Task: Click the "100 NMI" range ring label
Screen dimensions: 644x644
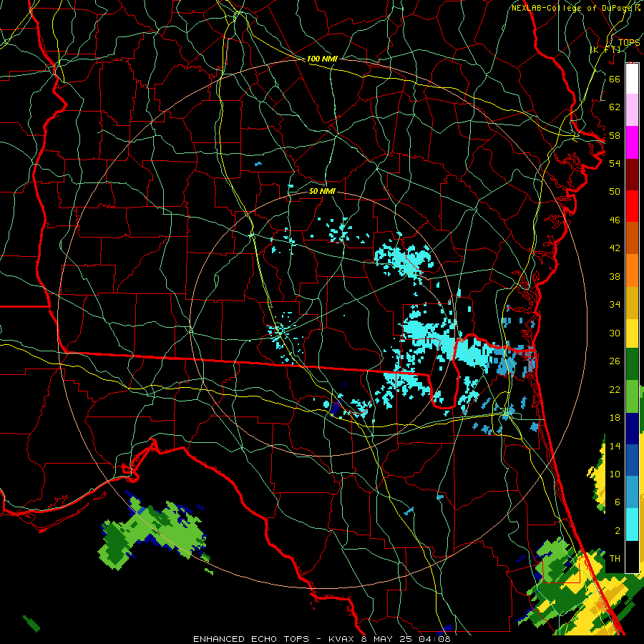Action: coord(322,59)
